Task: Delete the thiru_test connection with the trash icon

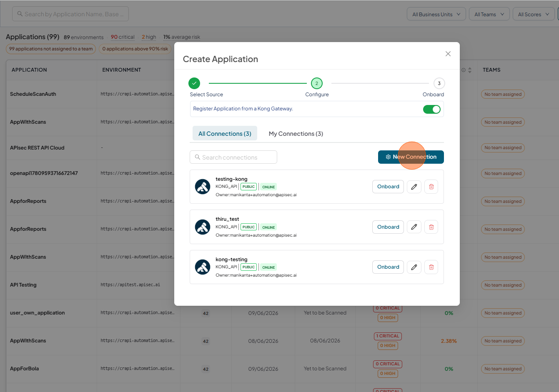Action: coord(431,227)
